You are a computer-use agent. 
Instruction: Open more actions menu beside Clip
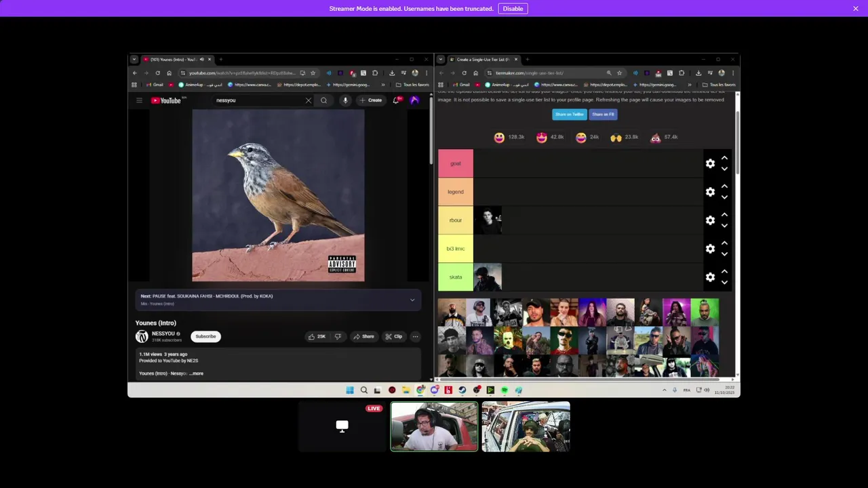click(415, 336)
